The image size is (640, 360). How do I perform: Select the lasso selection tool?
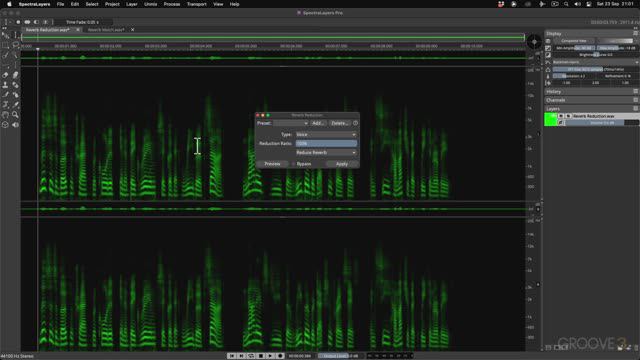coord(16,45)
